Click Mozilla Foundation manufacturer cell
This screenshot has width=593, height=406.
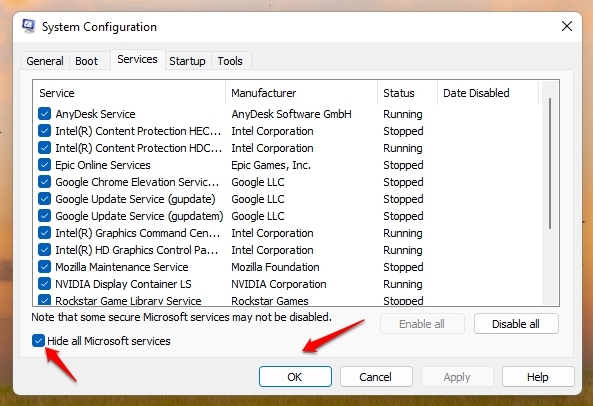(x=275, y=267)
